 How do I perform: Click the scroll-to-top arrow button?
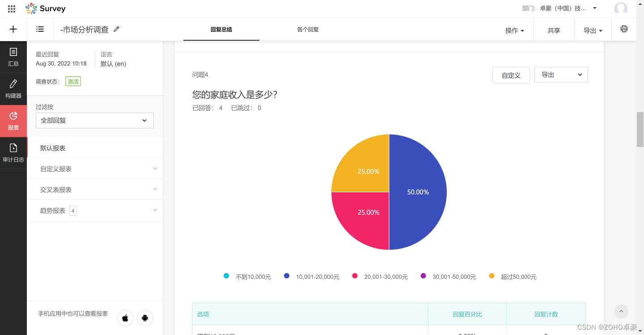pyautogui.click(x=621, y=311)
